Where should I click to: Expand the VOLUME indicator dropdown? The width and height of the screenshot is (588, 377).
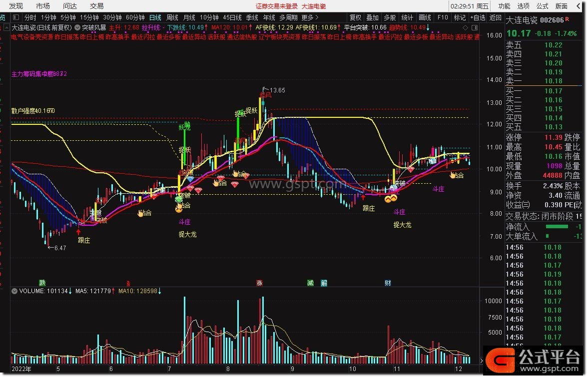click(x=14, y=291)
